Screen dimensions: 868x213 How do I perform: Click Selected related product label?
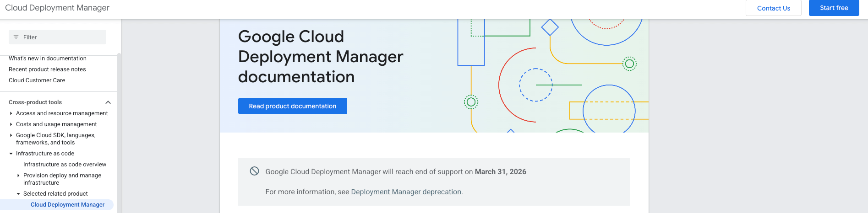[55, 194]
